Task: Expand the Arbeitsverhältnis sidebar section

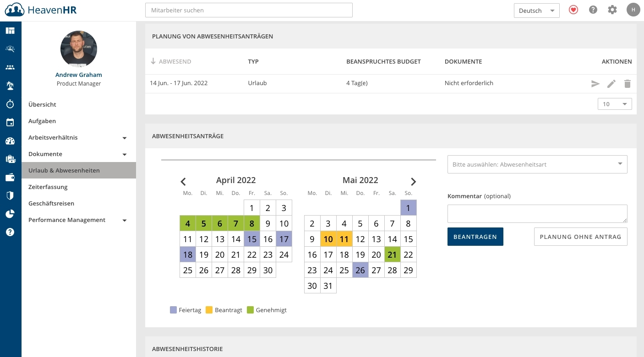Action: pyautogui.click(x=125, y=138)
